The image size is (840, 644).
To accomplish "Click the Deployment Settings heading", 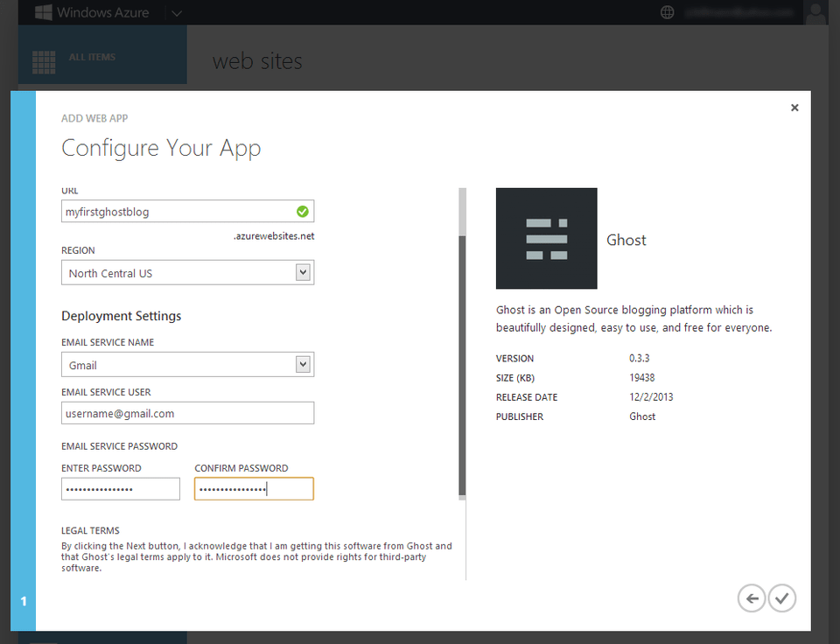I will (x=122, y=316).
